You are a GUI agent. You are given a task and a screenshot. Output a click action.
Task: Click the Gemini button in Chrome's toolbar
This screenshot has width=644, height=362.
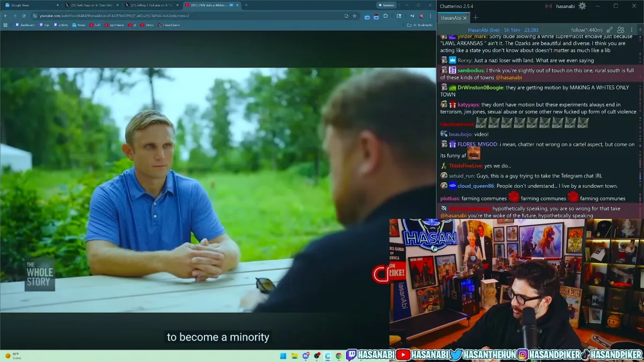[x=386, y=5]
